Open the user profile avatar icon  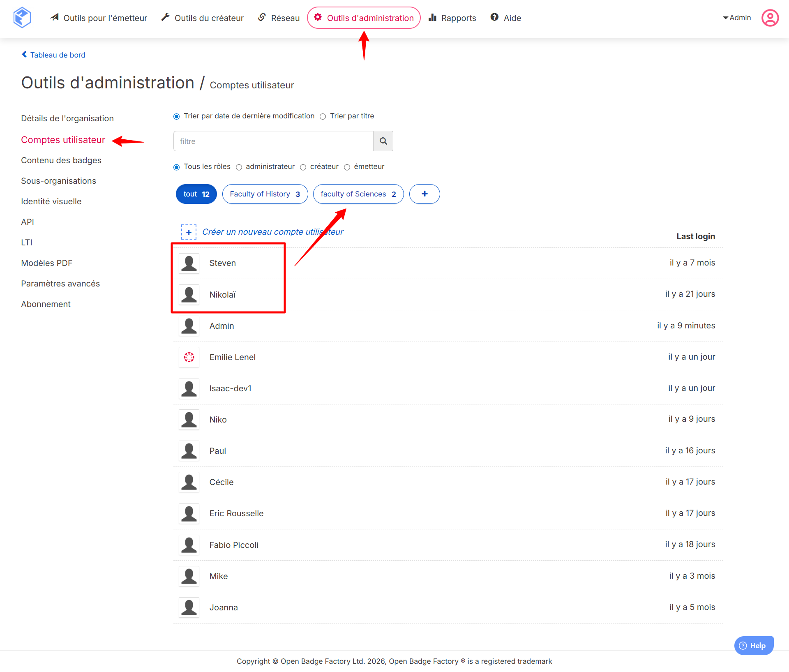(x=770, y=18)
